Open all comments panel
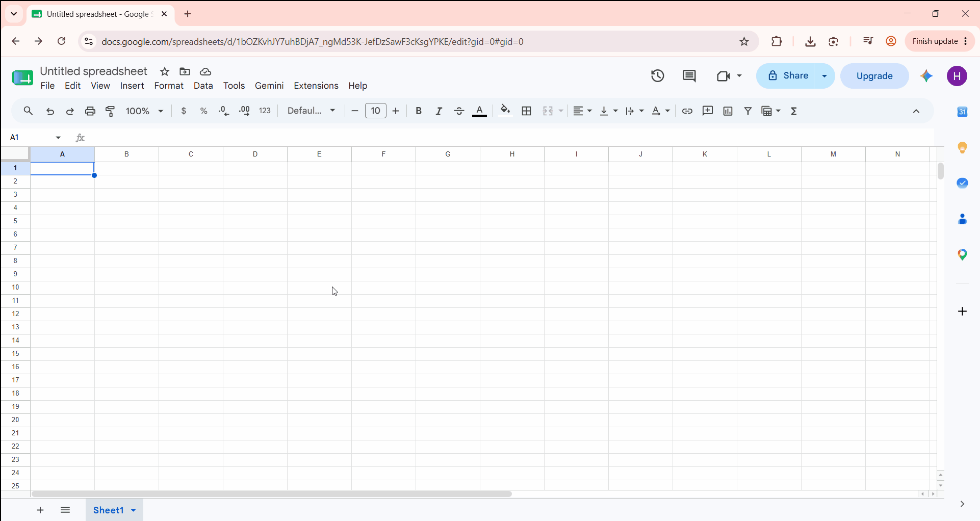Screen dimensions: 980x521 click(x=689, y=76)
